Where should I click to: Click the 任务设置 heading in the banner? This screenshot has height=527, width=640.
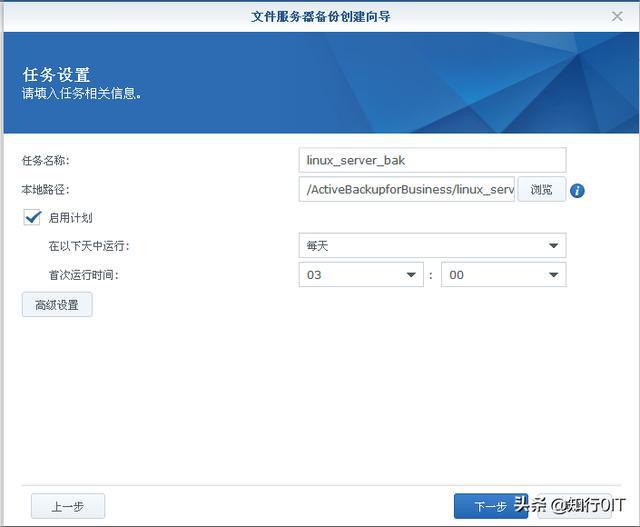click(x=56, y=75)
